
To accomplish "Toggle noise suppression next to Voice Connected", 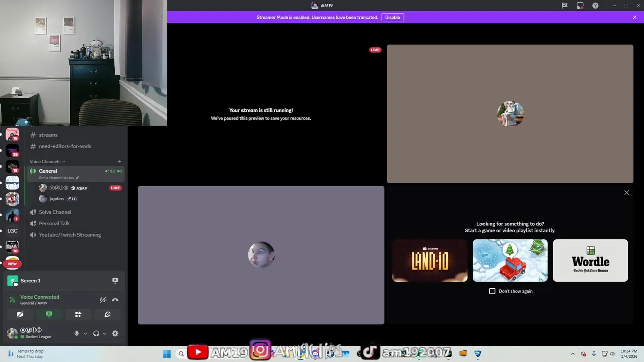I will 103,300.
